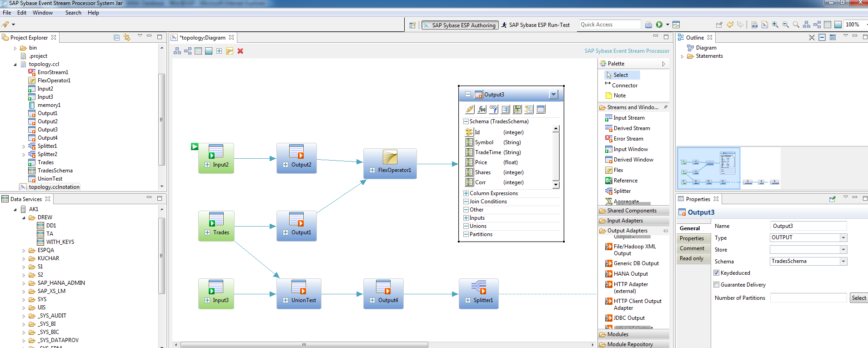Image resolution: width=868 pixels, height=348 pixels.
Task: Click the Splitter1 node in the diagram
Action: [x=479, y=293]
